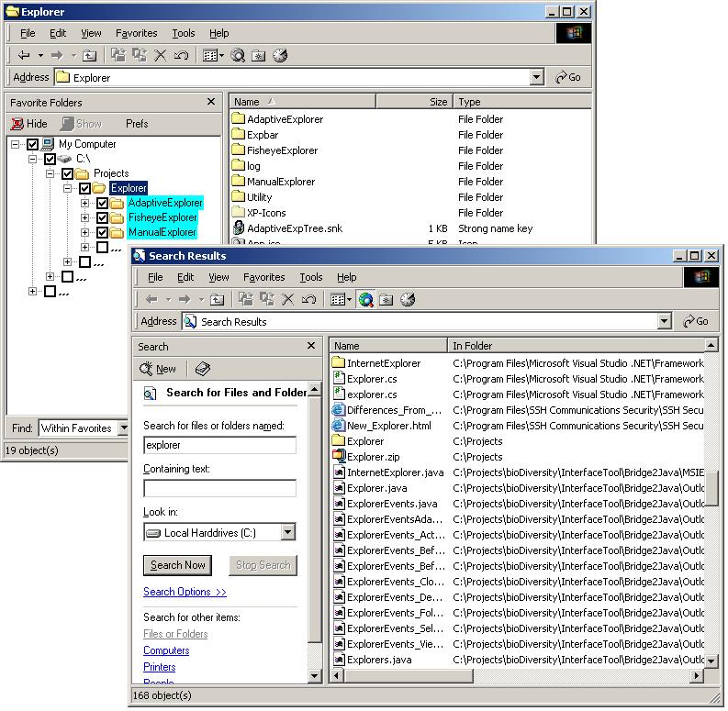Uncheck the ManualExplorer checkbox
The width and height of the screenshot is (728, 711).
102,232
